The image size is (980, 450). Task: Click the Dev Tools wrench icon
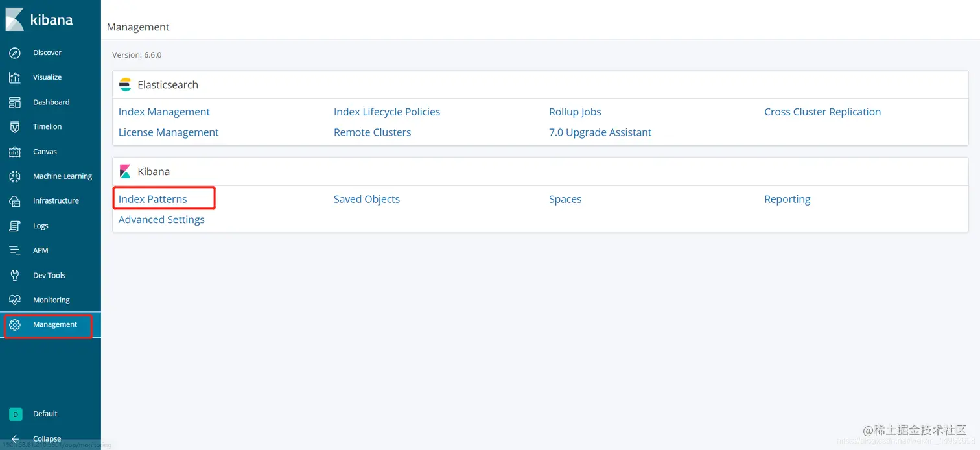[15, 276]
